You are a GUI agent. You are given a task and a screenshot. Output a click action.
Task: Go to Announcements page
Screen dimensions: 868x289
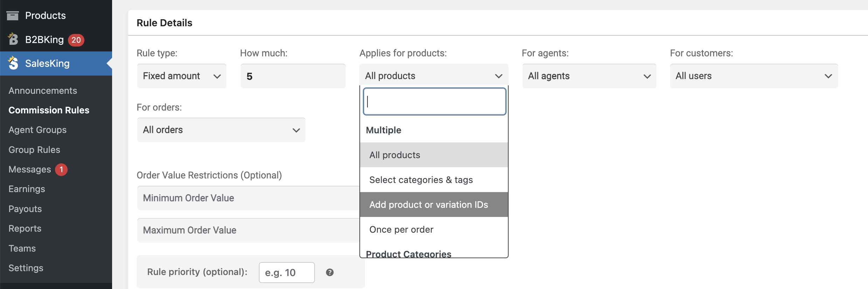pos(43,91)
